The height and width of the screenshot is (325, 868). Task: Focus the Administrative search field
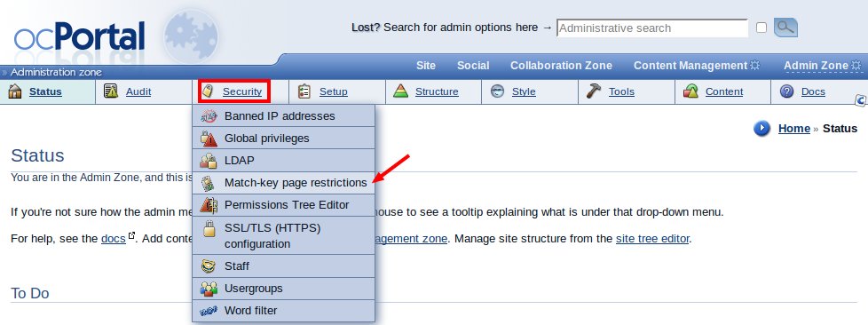tap(652, 28)
